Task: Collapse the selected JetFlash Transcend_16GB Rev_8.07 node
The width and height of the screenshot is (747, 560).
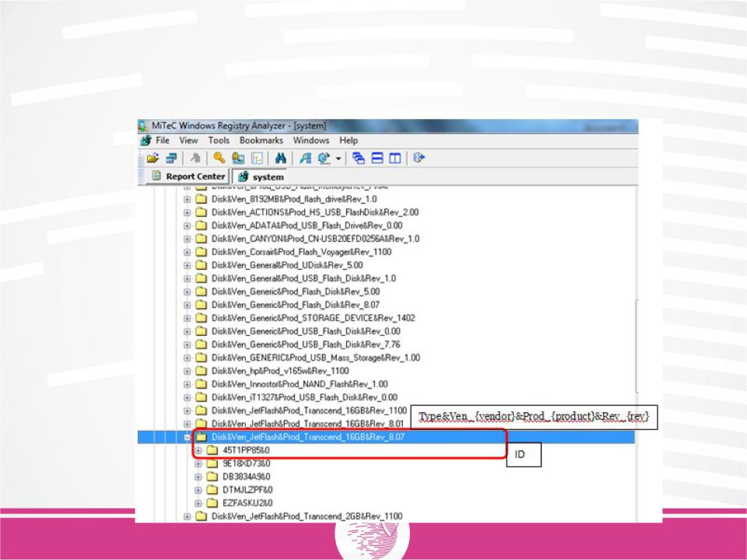Action: 188,437
